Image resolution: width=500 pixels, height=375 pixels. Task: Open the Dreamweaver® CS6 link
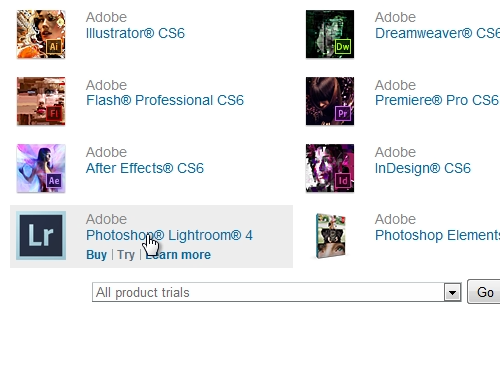tap(437, 33)
